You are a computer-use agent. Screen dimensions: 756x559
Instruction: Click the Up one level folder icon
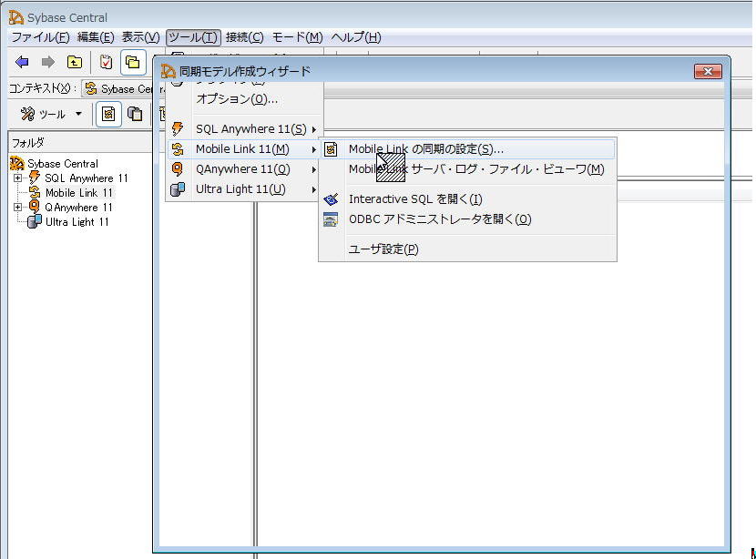[x=74, y=62]
